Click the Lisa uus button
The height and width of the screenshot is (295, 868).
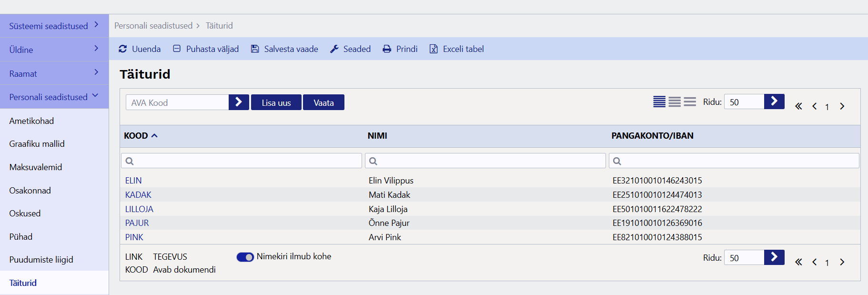tap(276, 102)
